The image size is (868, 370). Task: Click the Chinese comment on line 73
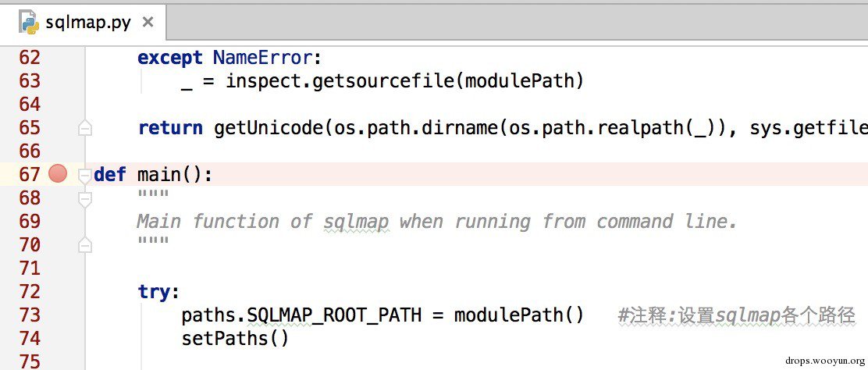pos(736,315)
